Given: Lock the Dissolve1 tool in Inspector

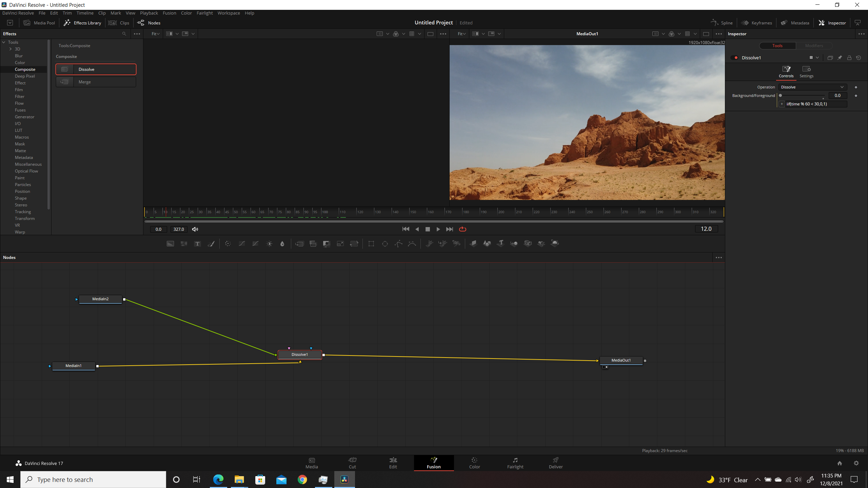Looking at the screenshot, I should tap(849, 58).
